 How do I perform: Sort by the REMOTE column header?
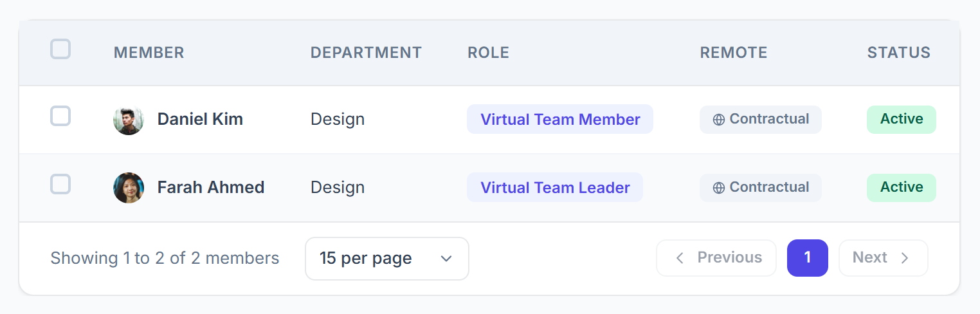(734, 53)
